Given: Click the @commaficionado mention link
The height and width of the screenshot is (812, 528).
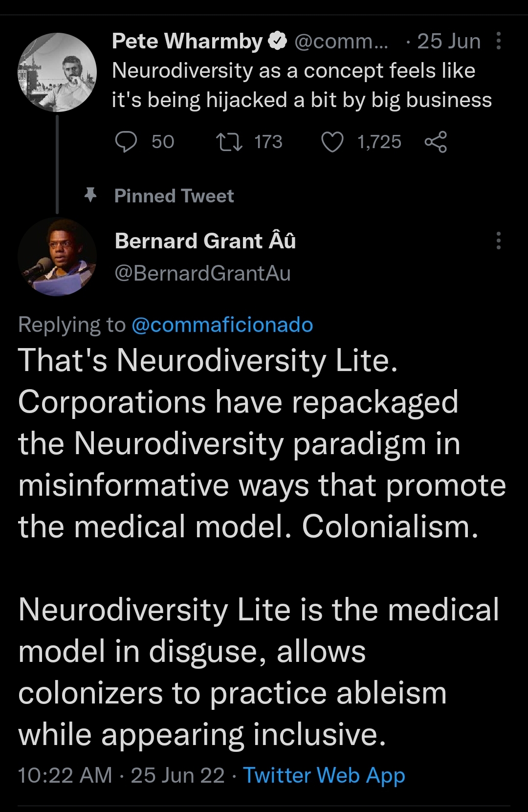Looking at the screenshot, I should [x=222, y=325].
